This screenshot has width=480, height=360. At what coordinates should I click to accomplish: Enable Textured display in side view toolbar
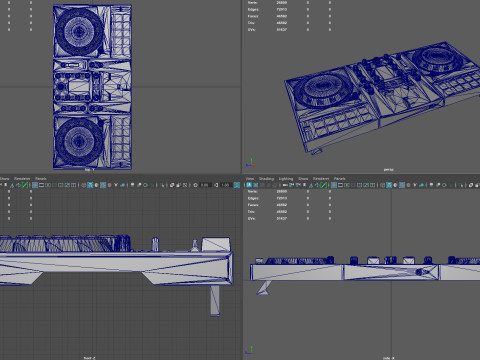408,185
